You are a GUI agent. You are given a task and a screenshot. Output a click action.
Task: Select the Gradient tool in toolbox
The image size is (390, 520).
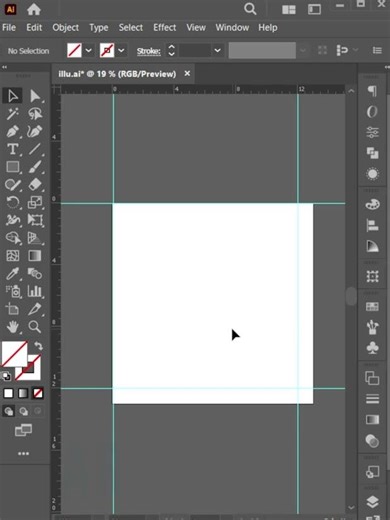(x=35, y=256)
